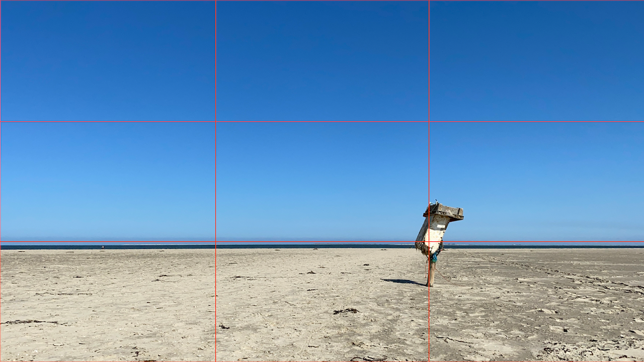
Task: Click the top-right sky grid cell
Action: point(536,61)
